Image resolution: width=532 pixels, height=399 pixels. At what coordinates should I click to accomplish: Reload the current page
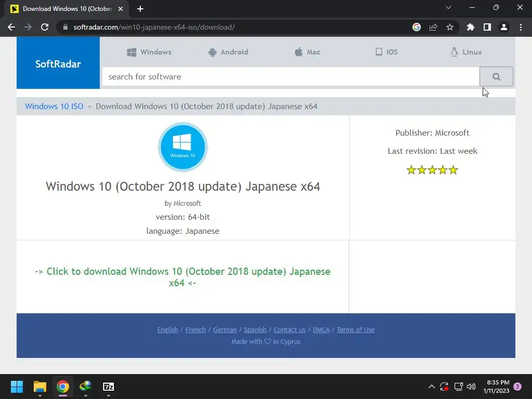pyautogui.click(x=45, y=27)
